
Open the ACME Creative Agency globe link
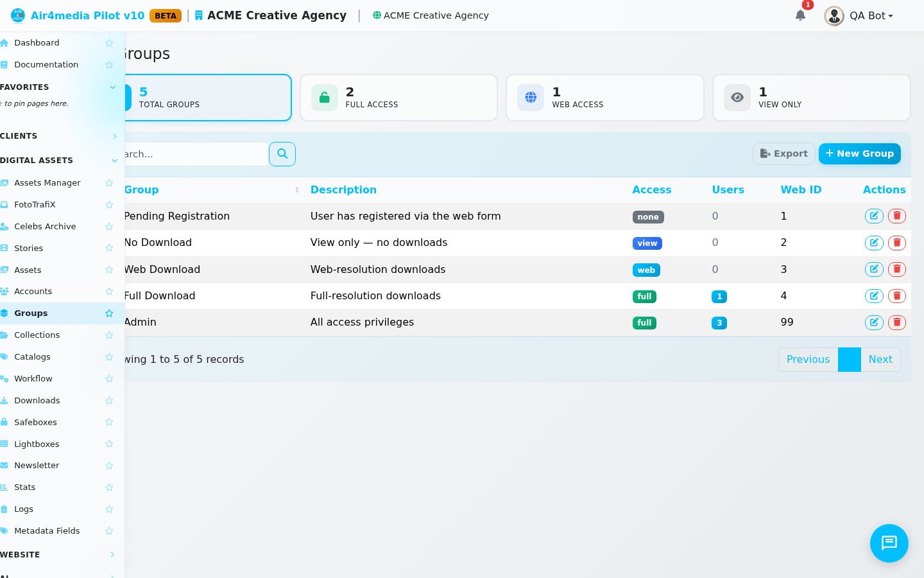click(431, 15)
